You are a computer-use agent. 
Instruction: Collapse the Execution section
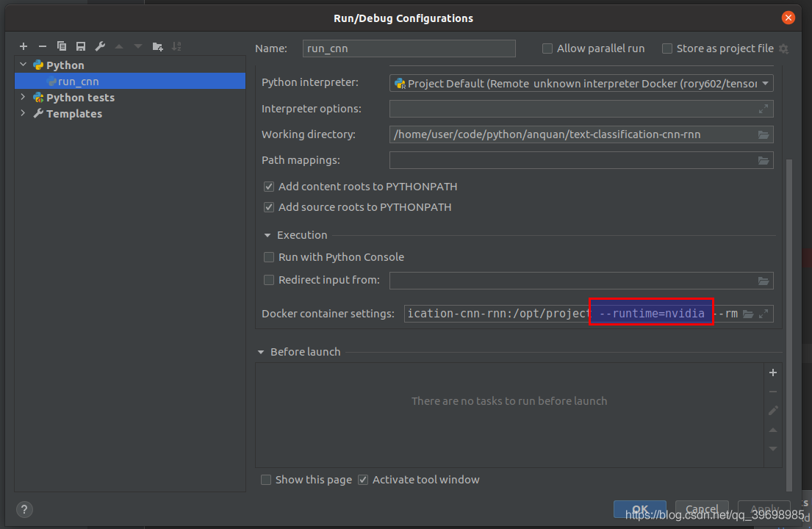267,235
